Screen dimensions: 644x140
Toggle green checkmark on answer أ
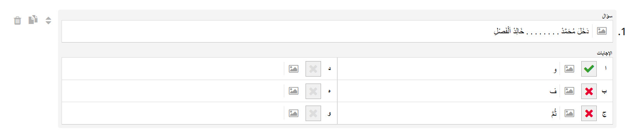589,69
